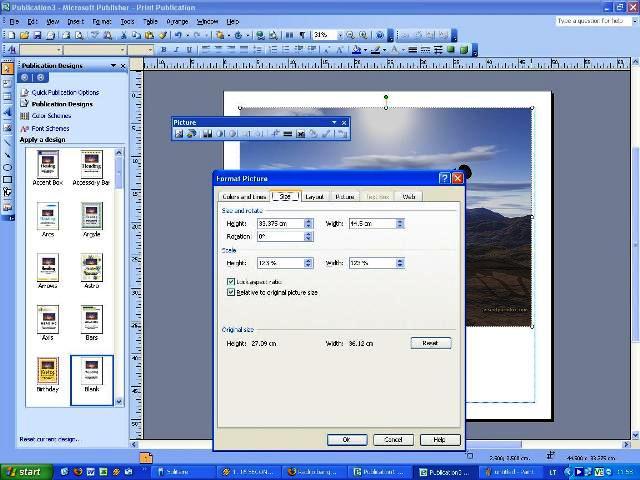Click the green rotation handle above picture
640x480 pixels.
click(386, 97)
